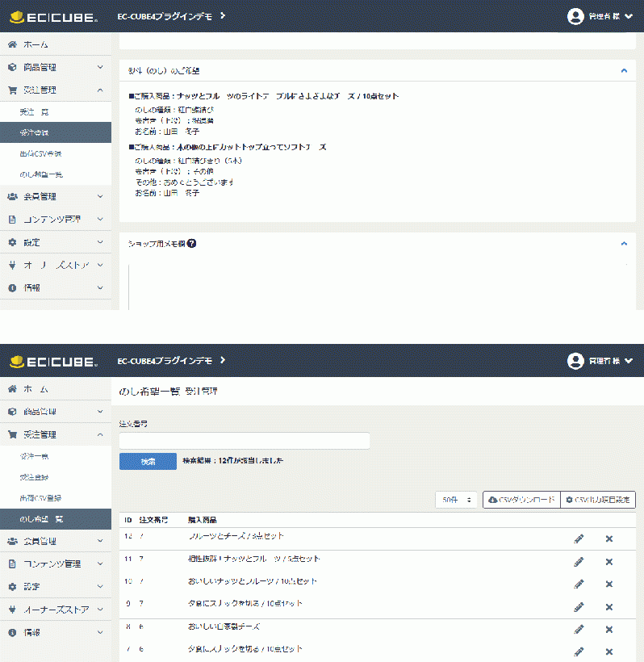
Task: Click the plug icon beside オーナーズストア on the のし希望一覧 page
Action: point(12,610)
